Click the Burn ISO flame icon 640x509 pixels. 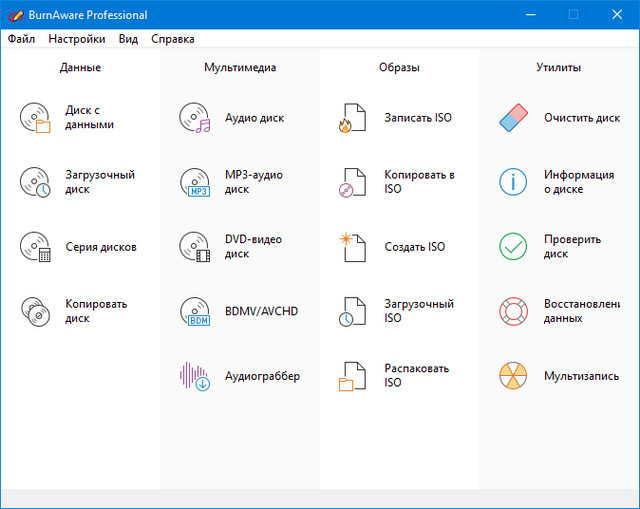354,118
